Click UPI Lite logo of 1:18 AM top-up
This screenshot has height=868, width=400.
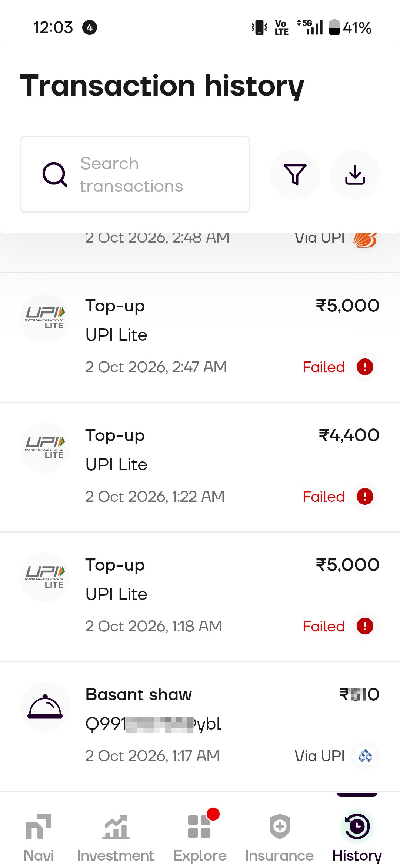coord(45,577)
